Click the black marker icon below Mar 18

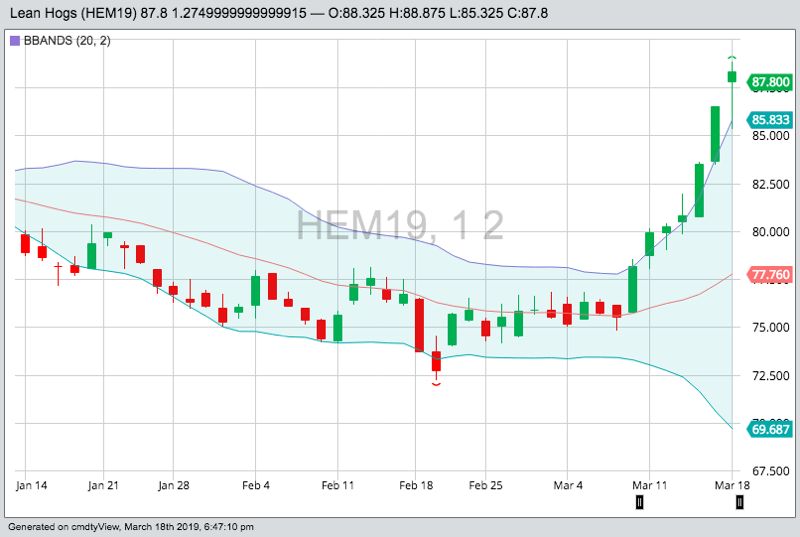click(739, 503)
